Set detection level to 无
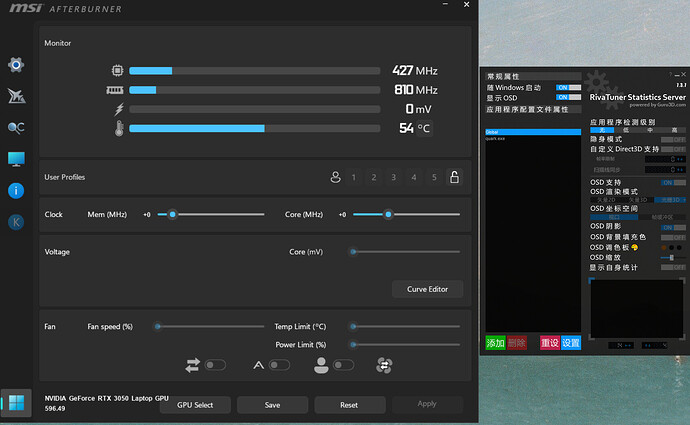 tap(602, 130)
